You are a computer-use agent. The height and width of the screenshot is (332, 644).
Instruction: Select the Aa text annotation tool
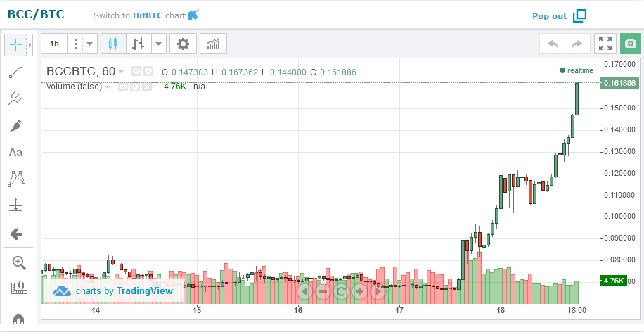click(x=15, y=152)
